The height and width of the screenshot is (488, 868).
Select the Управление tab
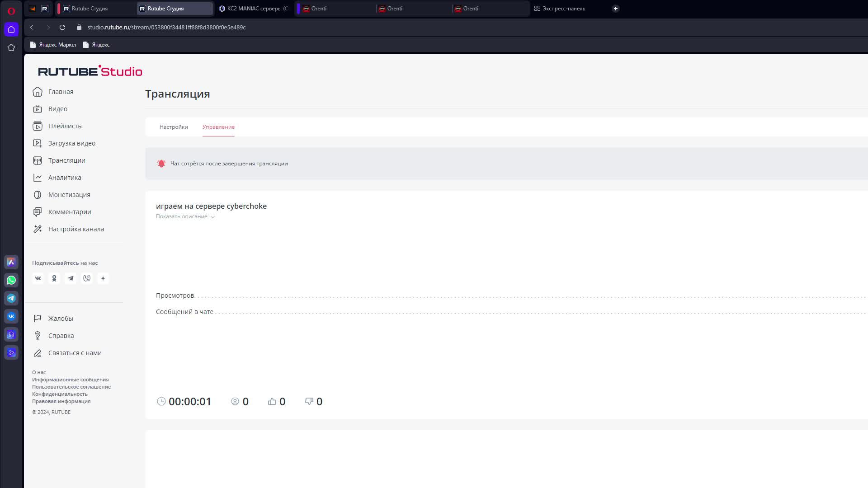point(218,127)
